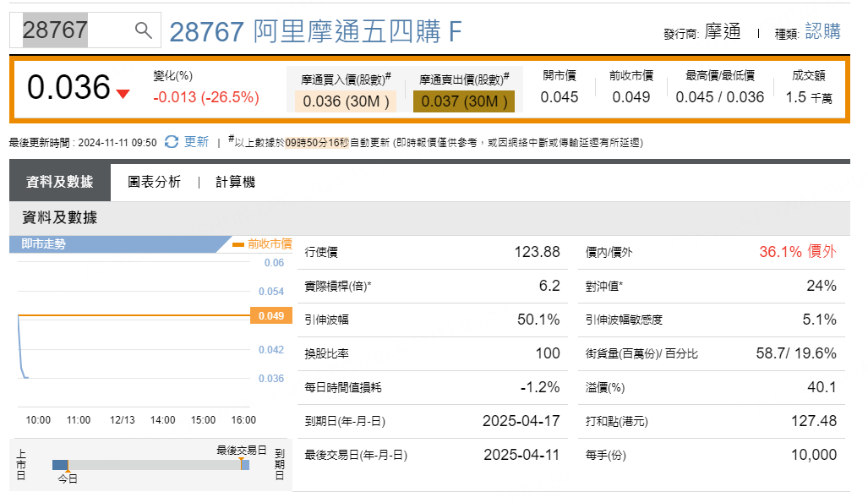This screenshot has height=503, width=868.
Task: Click the warrant title 28767 阿里摩通五四購 F
Action: click(x=315, y=31)
